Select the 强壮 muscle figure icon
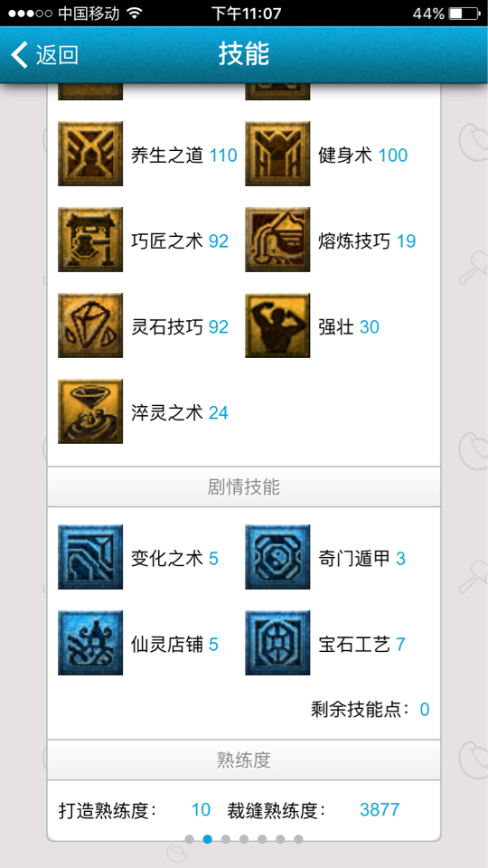 (277, 325)
